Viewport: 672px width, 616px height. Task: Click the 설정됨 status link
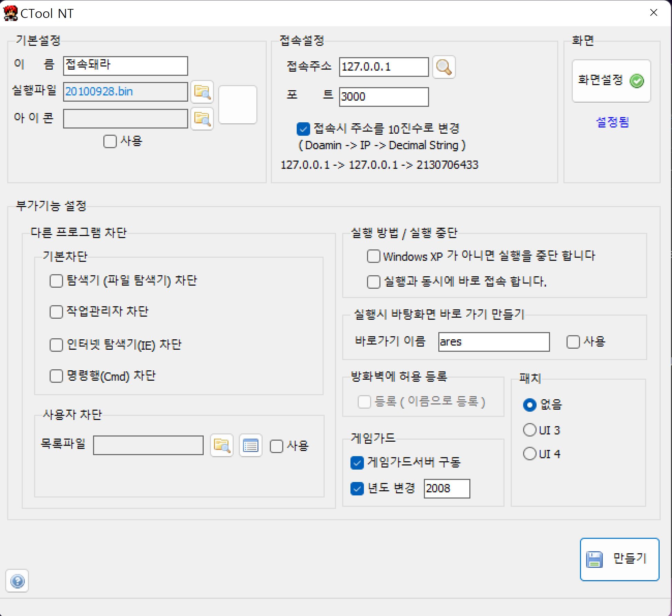coord(612,122)
